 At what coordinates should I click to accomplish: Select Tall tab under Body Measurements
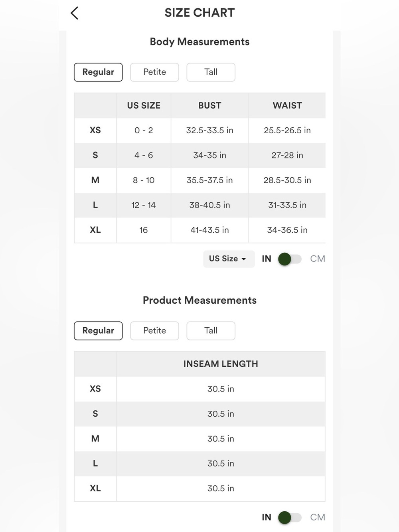211,72
